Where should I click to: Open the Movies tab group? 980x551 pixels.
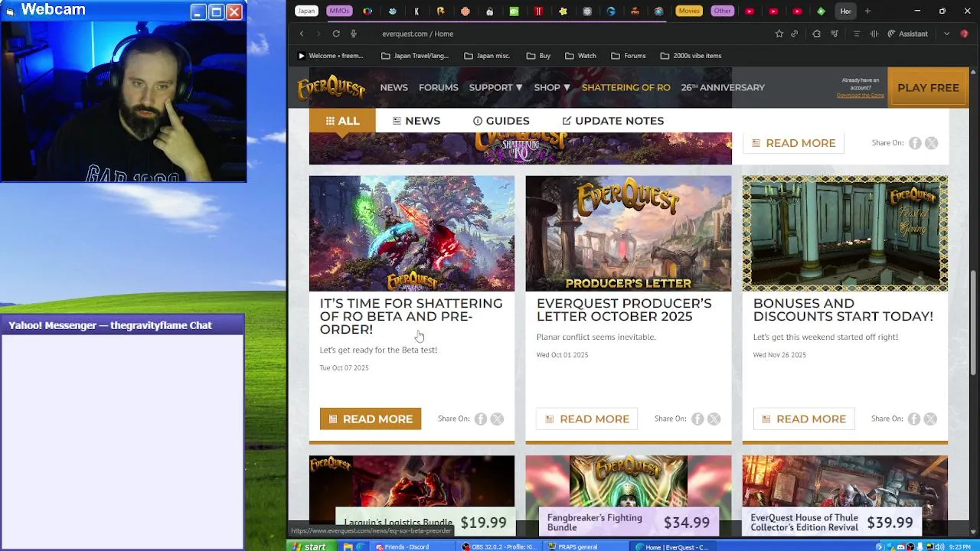[x=689, y=11]
